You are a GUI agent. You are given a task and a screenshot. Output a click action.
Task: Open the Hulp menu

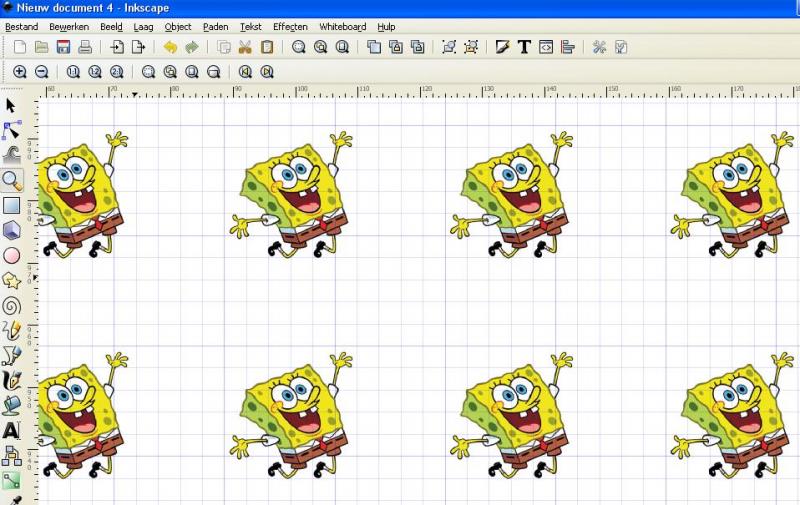pyautogui.click(x=386, y=27)
